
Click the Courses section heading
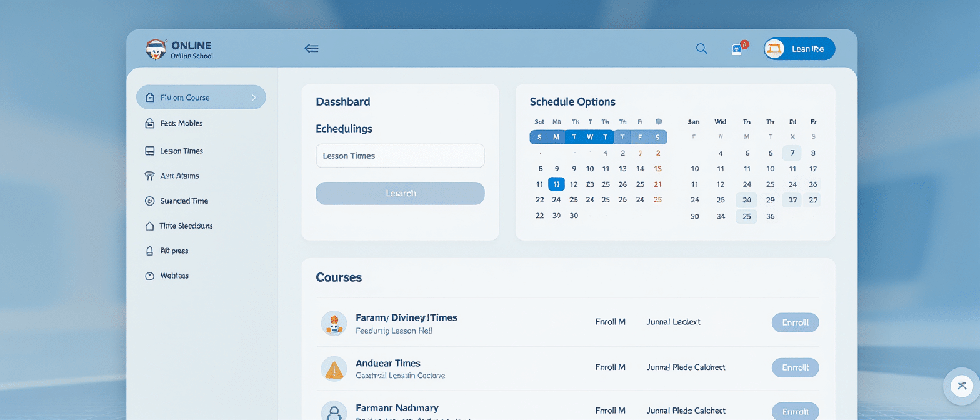[x=339, y=277]
